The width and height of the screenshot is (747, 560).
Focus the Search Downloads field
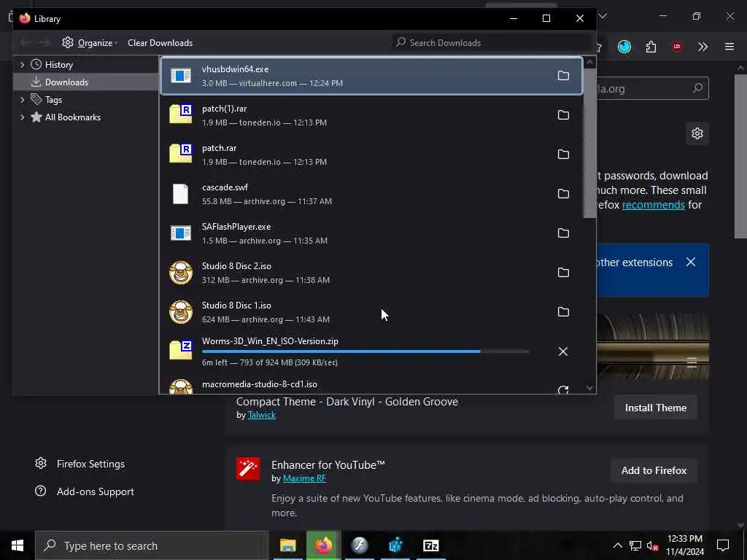(x=492, y=43)
